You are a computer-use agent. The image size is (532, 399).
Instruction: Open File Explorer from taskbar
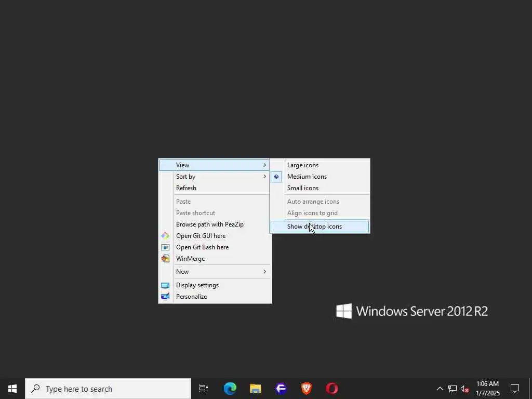pos(256,389)
